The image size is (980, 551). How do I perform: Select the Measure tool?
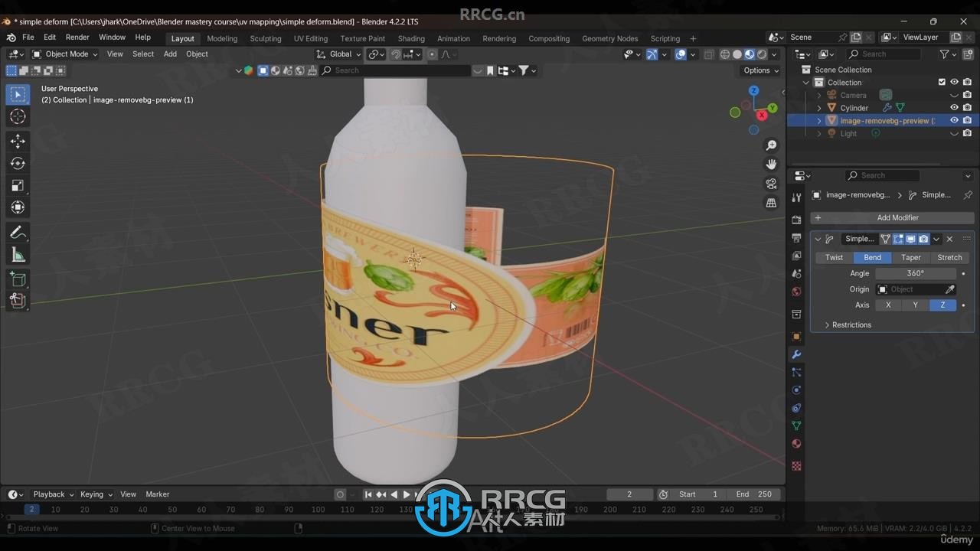[18, 254]
